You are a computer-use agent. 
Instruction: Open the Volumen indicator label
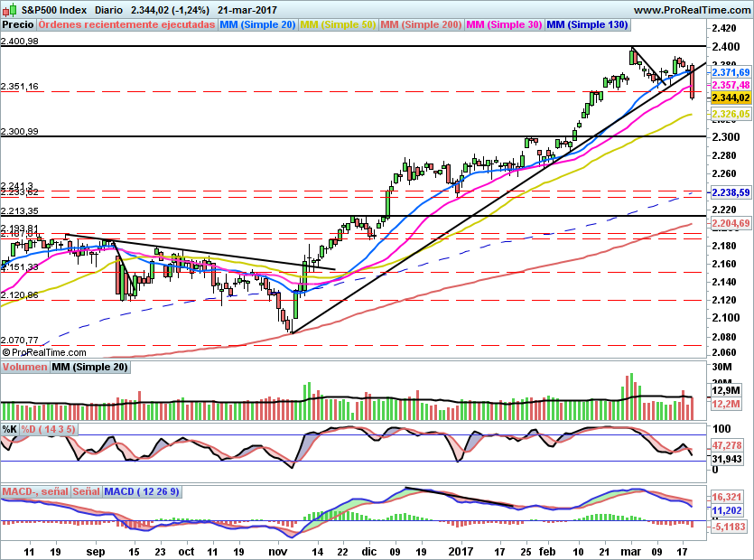coord(24,367)
